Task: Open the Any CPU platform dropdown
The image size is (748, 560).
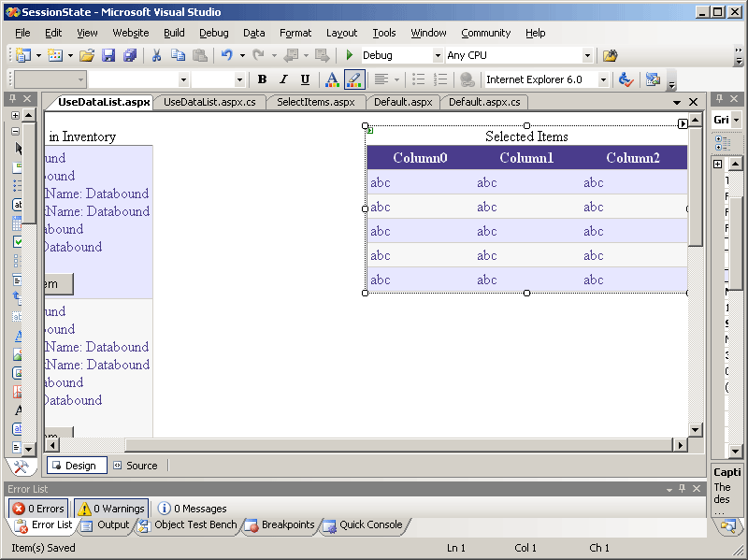Action: [x=587, y=56]
